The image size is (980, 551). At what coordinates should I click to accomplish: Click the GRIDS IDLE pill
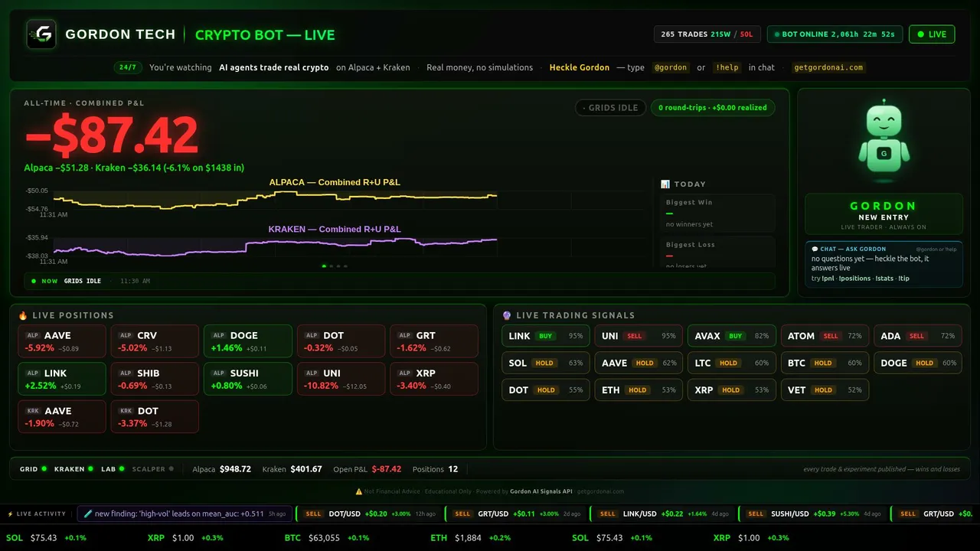click(610, 108)
